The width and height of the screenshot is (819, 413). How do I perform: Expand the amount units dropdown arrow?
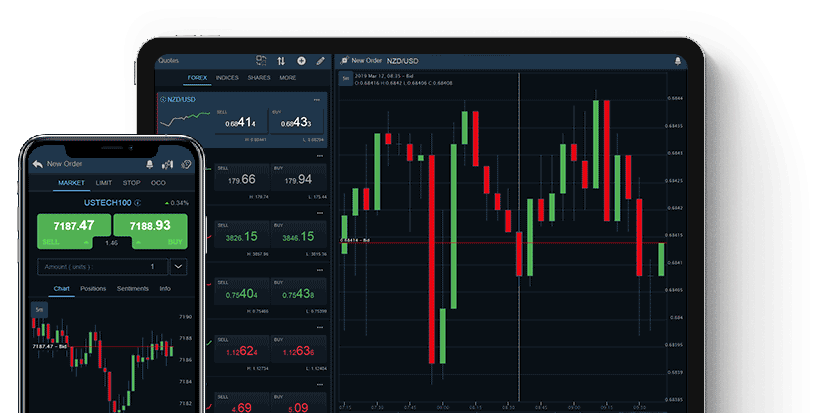click(178, 267)
